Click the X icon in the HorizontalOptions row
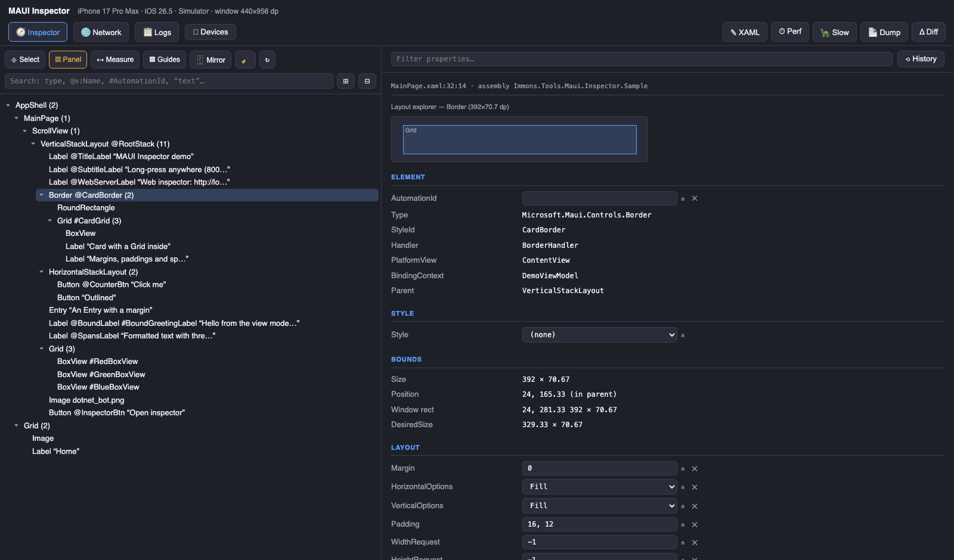The height and width of the screenshot is (560, 954). coord(695,487)
